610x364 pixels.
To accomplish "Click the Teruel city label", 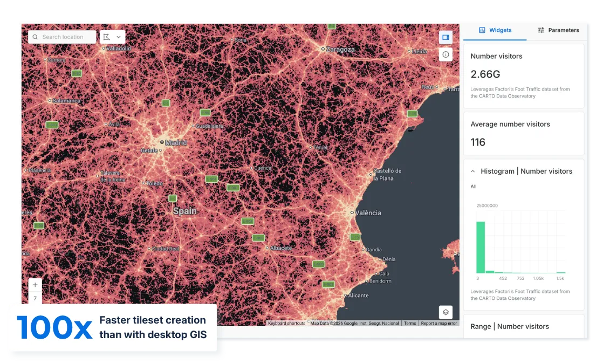I will (320, 147).
